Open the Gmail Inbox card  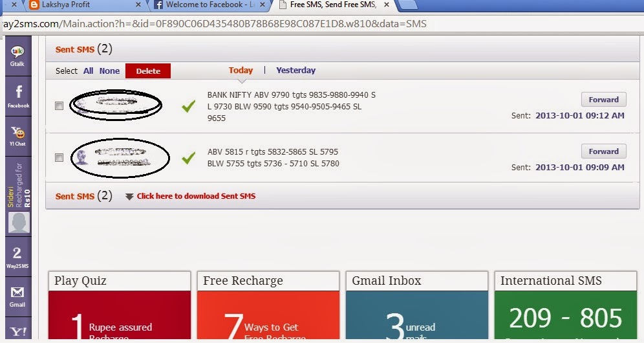[x=417, y=305]
